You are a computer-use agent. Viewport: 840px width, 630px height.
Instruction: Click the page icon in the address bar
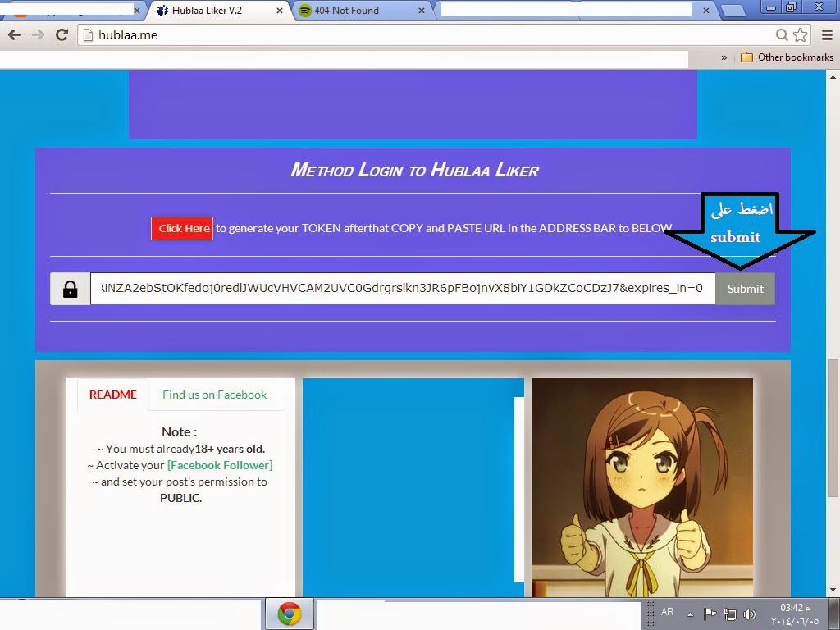(89, 34)
